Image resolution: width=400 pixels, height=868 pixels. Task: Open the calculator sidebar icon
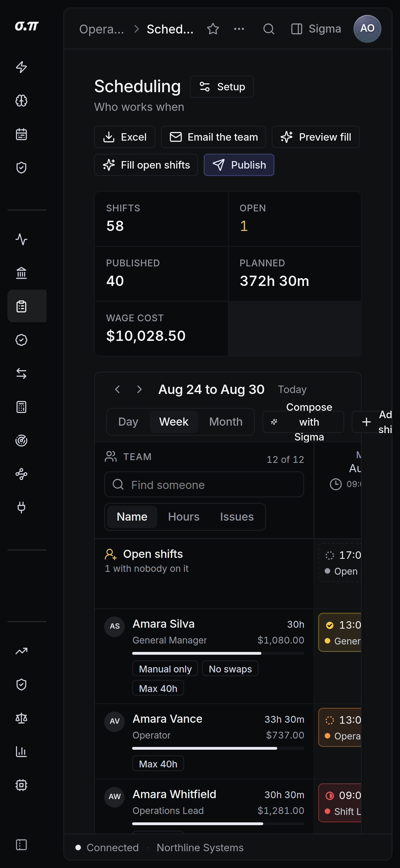pyautogui.click(x=21, y=407)
